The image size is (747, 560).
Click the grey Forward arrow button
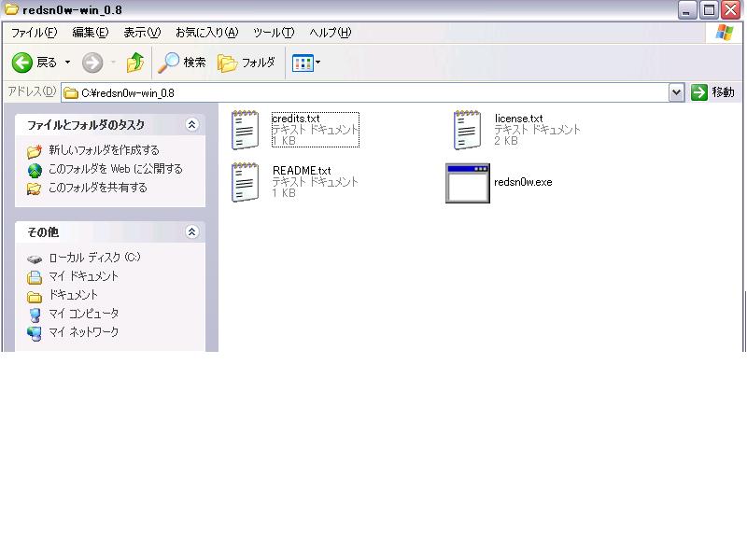click(x=92, y=63)
